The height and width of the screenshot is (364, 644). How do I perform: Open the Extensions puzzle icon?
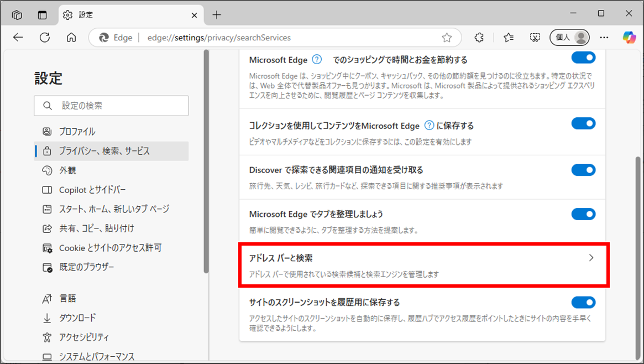pos(479,38)
